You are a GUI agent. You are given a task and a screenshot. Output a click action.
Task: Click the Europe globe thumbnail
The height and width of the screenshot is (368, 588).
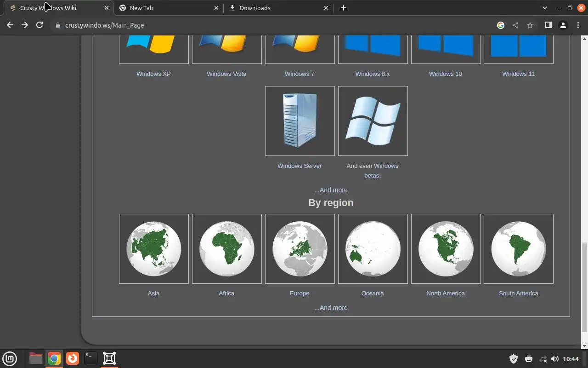300,249
